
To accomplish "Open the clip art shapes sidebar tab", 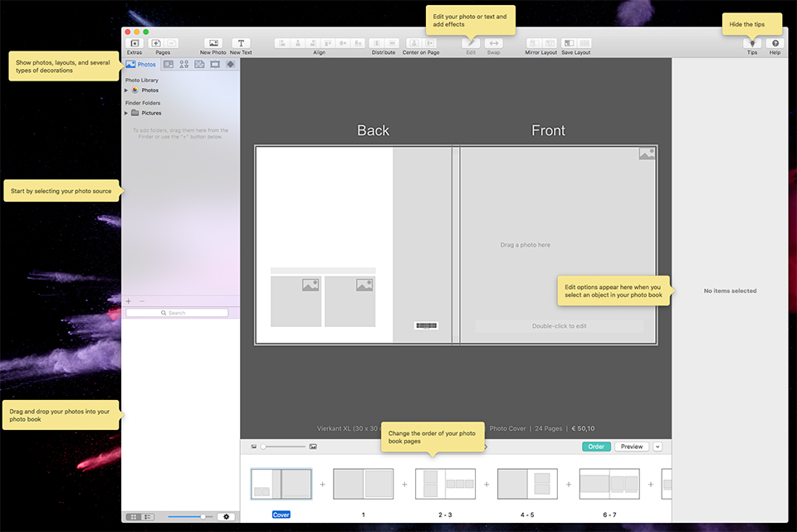I will coord(184,65).
